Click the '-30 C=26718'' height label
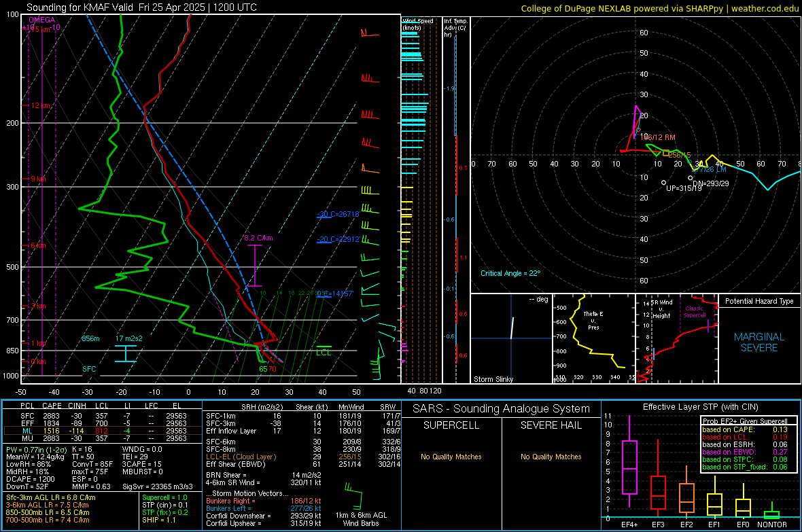This screenshot has height=532, width=802. pos(338,214)
